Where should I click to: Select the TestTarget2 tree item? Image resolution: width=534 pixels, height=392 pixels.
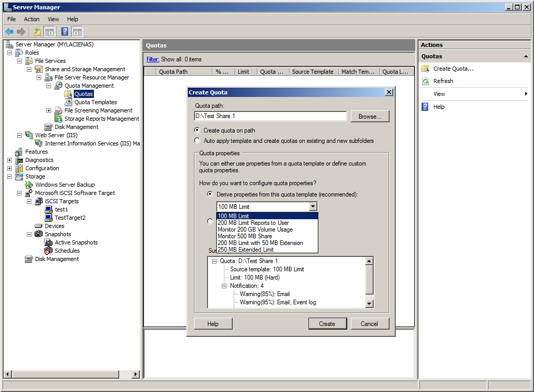tap(70, 218)
